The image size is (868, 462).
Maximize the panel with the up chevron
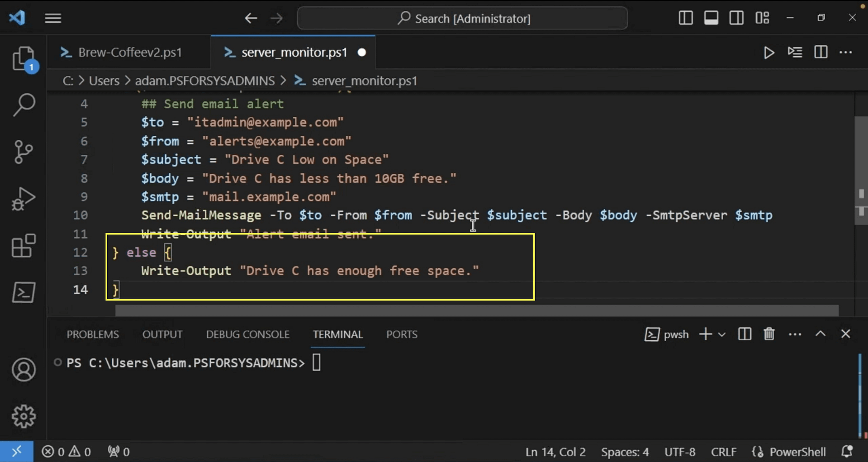[821, 334]
